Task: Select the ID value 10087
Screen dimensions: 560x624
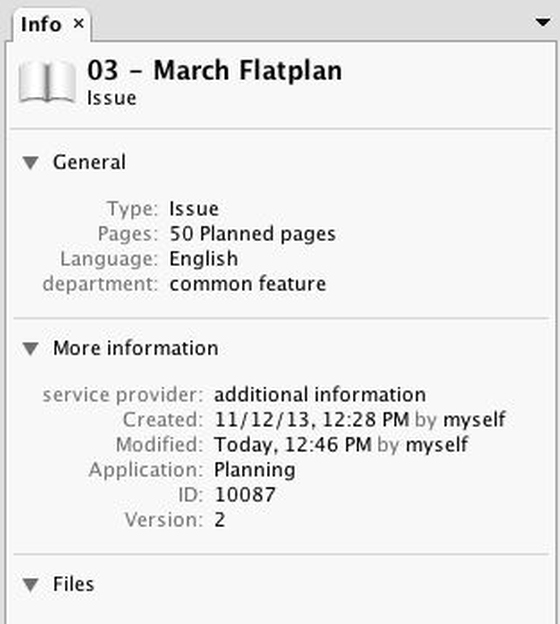Action: (245, 495)
